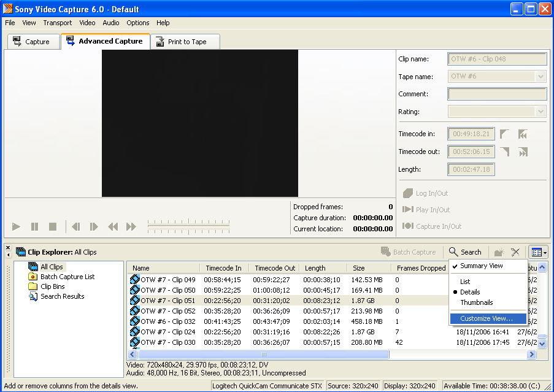Close the Clip Explorer panel with its X

coord(8,248)
